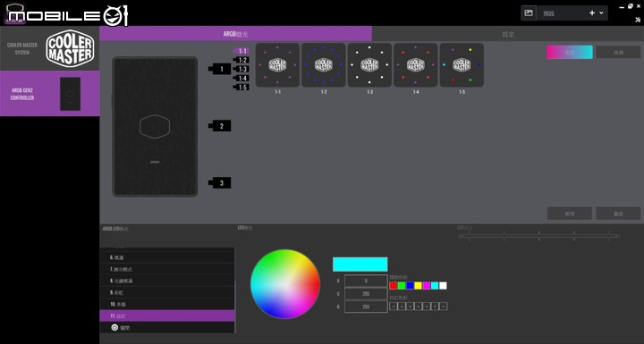Select sub-port 1-1 label
This screenshot has width=644, height=344.
pos(241,51)
